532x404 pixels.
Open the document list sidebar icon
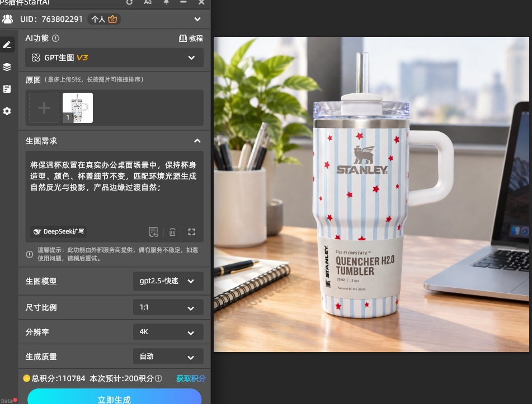click(7, 89)
